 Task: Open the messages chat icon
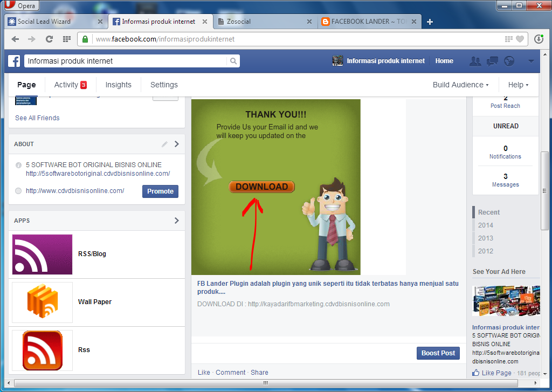click(492, 61)
